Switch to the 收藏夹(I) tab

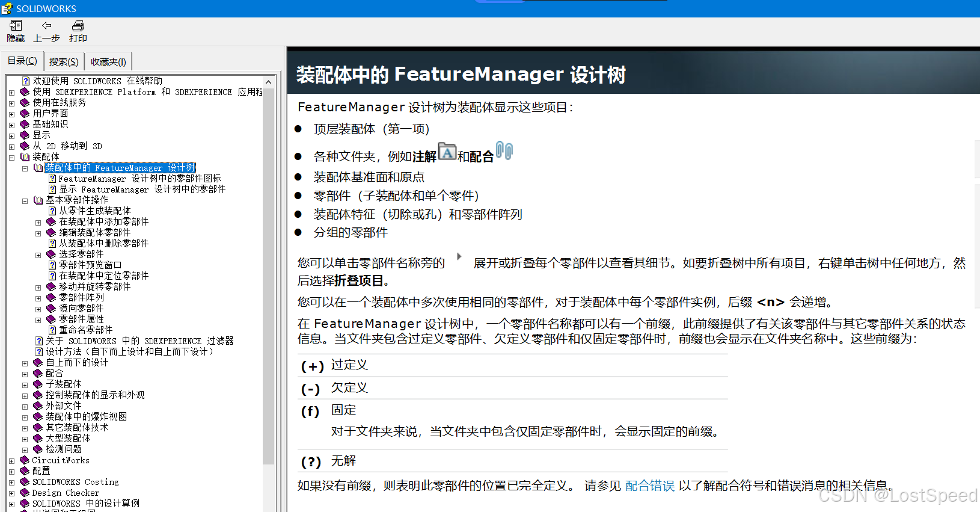click(x=108, y=61)
